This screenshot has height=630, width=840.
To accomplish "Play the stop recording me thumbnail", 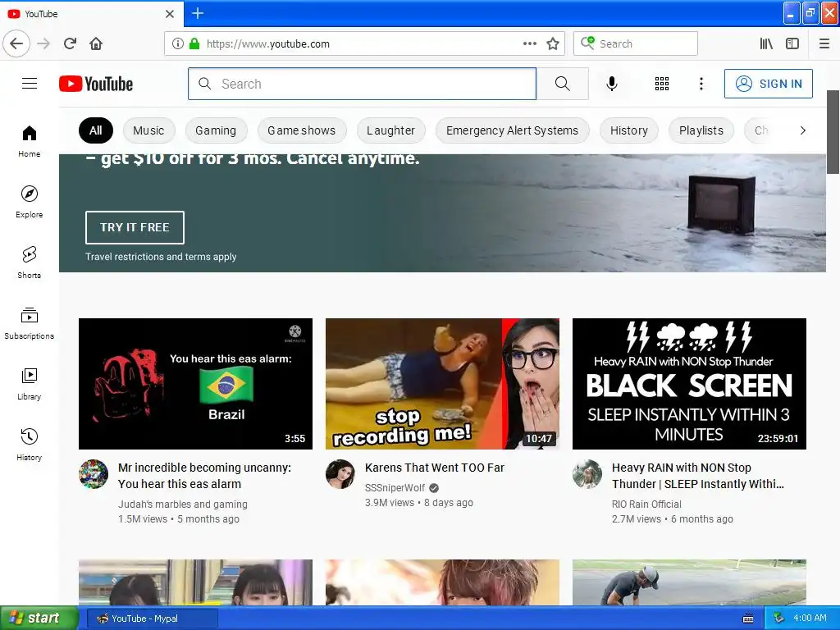I will click(x=442, y=384).
